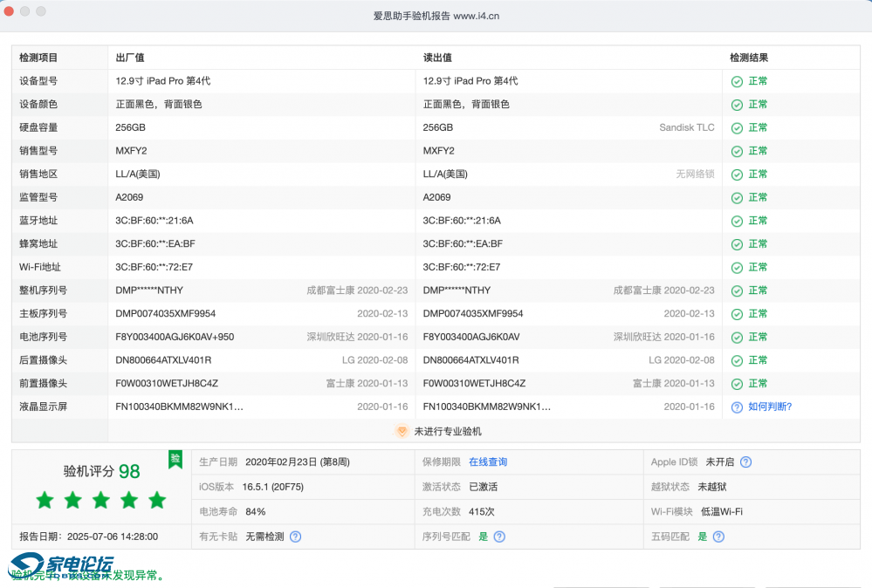Click green check icon in 销售地区 row

(737, 175)
